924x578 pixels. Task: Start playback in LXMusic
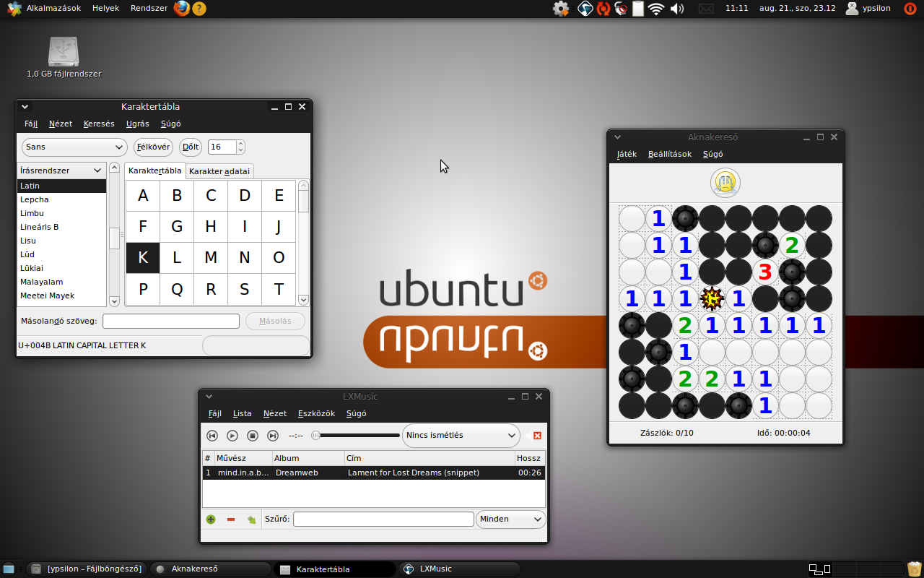click(232, 436)
